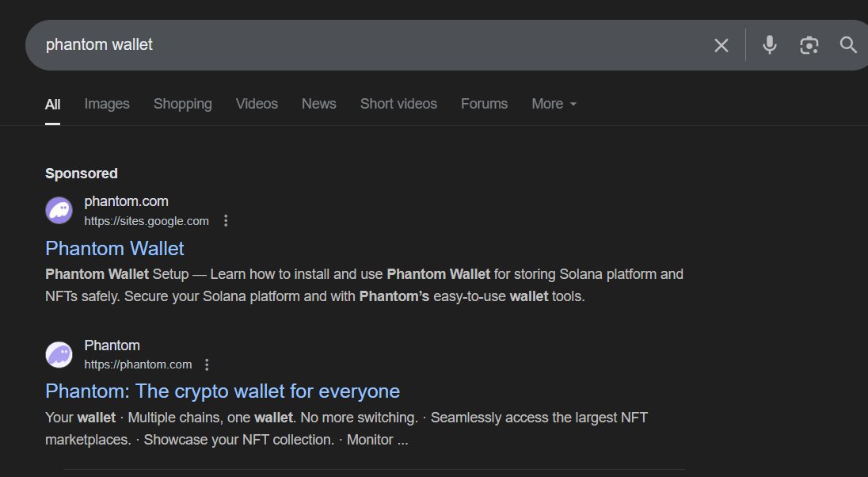Image resolution: width=868 pixels, height=477 pixels.
Task: Open three-dot menu beside https://phantom.com
Action: (207, 364)
